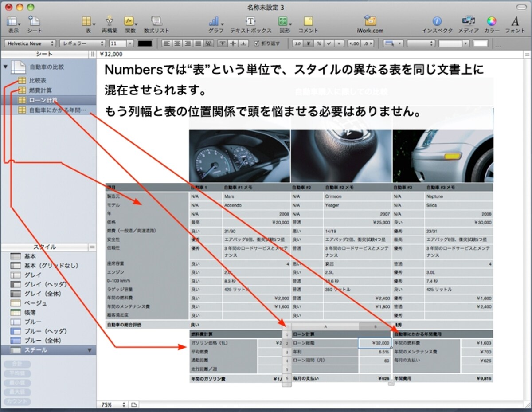532x412 pixels.
Task: Click the 再構築 (Reorganize) toolbar icon
Action: (110, 24)
